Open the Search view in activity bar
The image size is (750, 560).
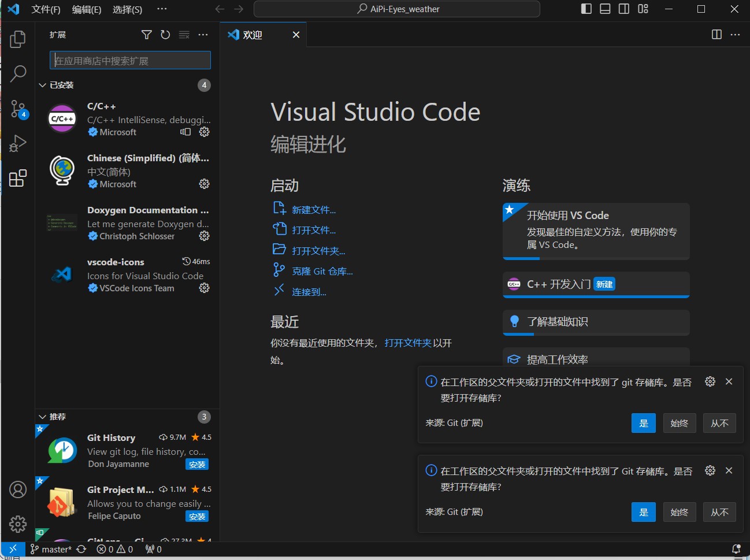click(18, 73)
